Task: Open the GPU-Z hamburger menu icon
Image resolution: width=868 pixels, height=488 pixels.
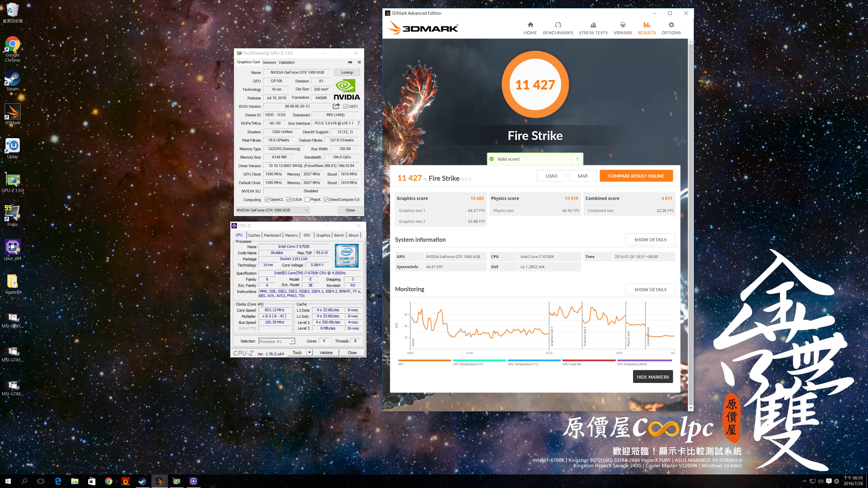Action: click(359, 62)
